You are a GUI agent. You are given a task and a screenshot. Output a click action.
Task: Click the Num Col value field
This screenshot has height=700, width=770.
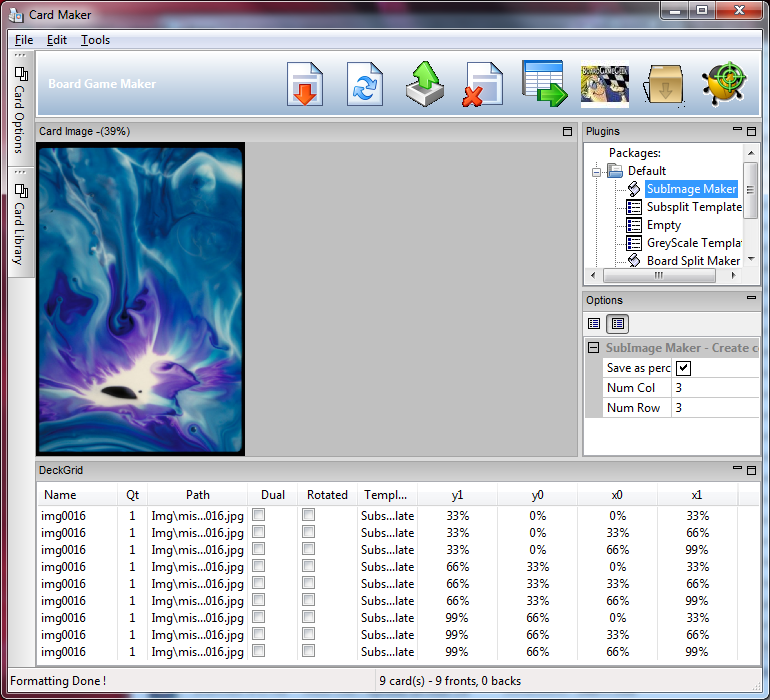tap(715, 388)
